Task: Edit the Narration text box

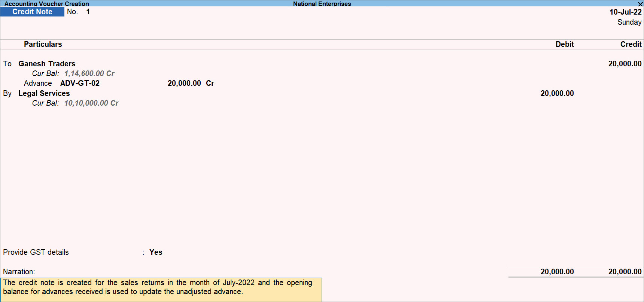Action: tap(161, 290)
